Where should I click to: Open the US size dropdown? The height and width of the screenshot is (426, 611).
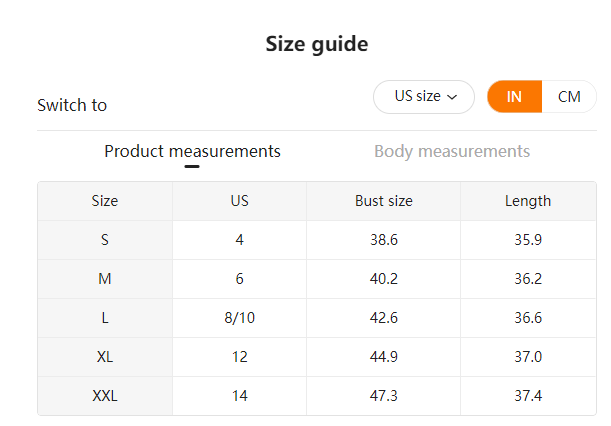point(423,97)
